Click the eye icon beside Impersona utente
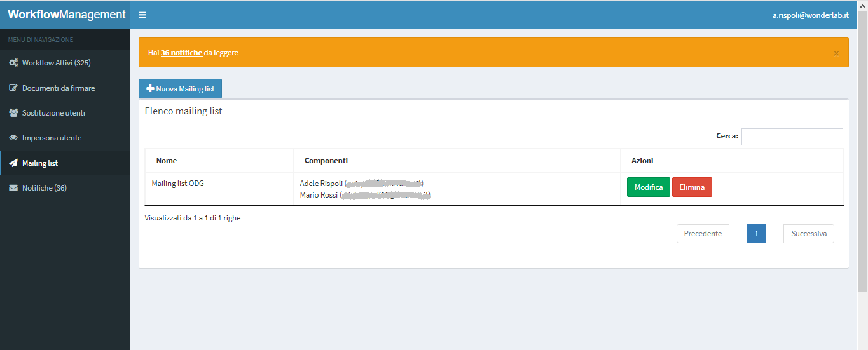Viewport: 868px width, 350px height. coord(13,138)
